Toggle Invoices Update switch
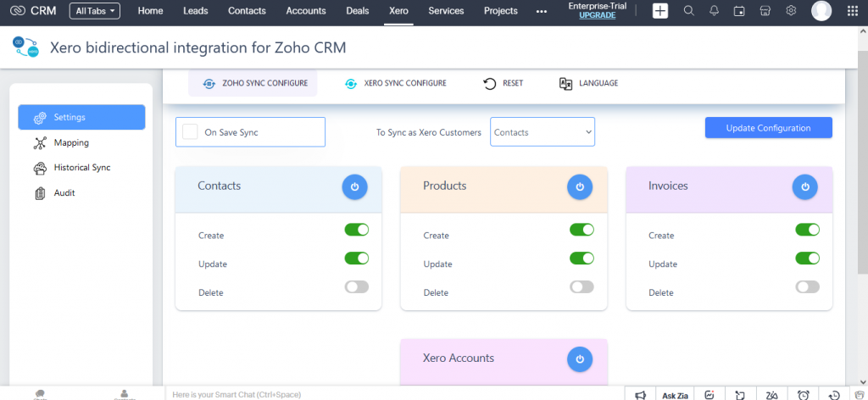 [808, 258]
